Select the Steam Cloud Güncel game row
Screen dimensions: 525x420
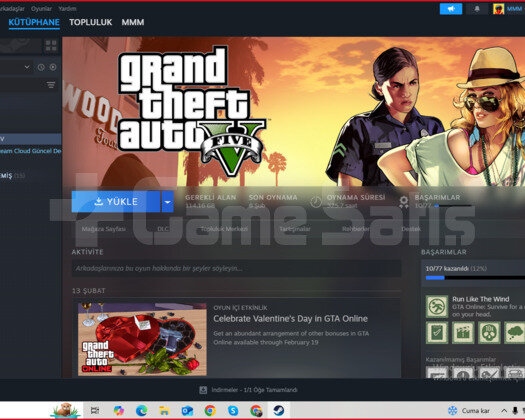30,151
